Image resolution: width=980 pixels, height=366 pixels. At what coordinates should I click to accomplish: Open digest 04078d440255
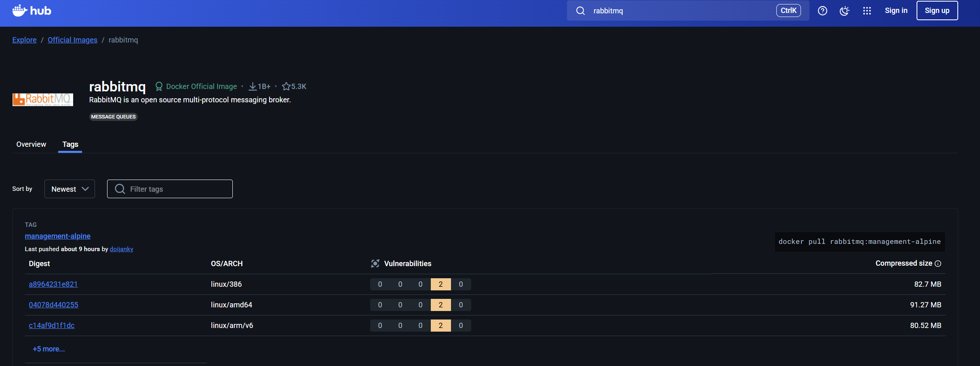[x=54, y=305]
